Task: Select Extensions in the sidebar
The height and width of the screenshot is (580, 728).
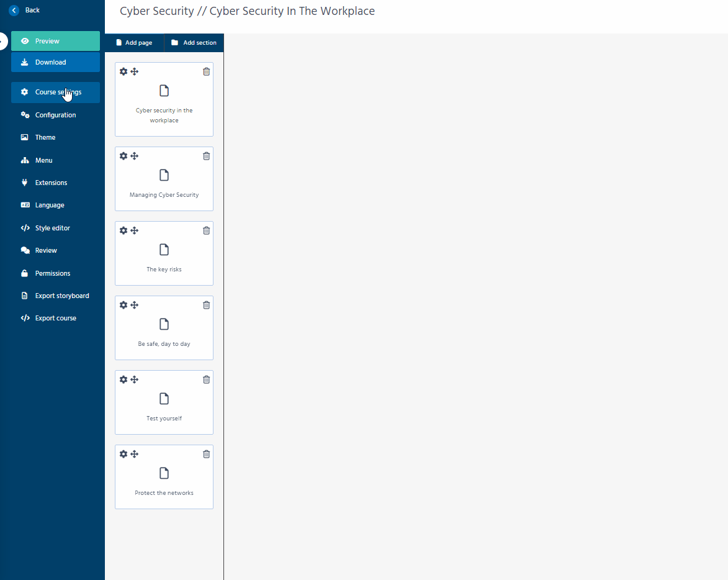Action: (x=51, y=183)
